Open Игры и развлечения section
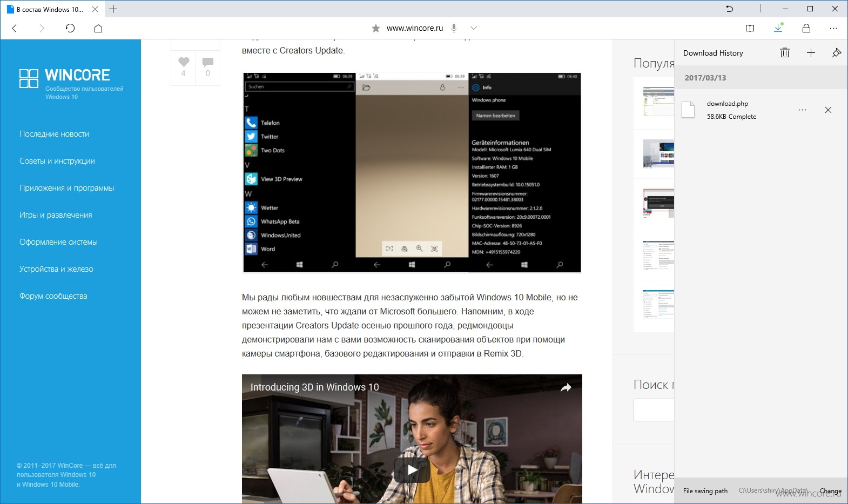The height and width of the screenshot is (504, 848). pyautogui.click(x=56, y=215)
